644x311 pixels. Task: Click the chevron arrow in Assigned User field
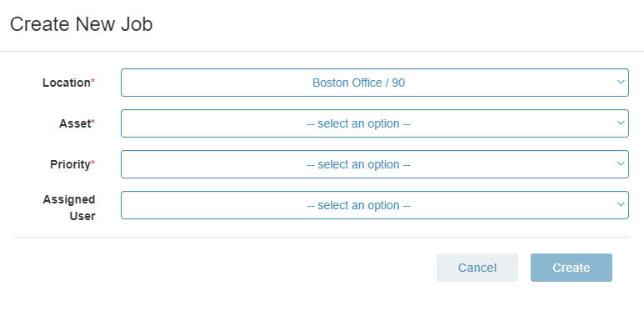pos(621,204)
